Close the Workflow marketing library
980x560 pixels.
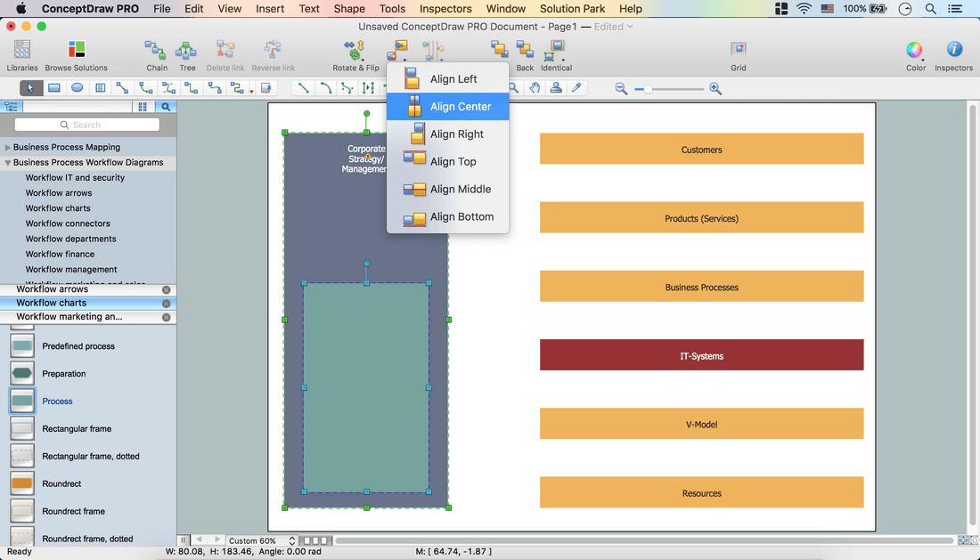166,317
